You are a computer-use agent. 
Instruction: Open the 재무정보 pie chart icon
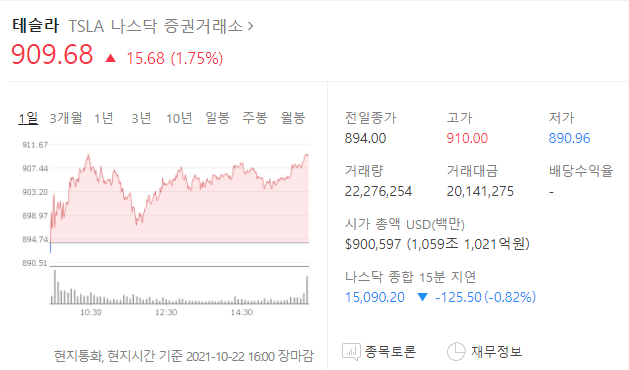coord(456,352)
